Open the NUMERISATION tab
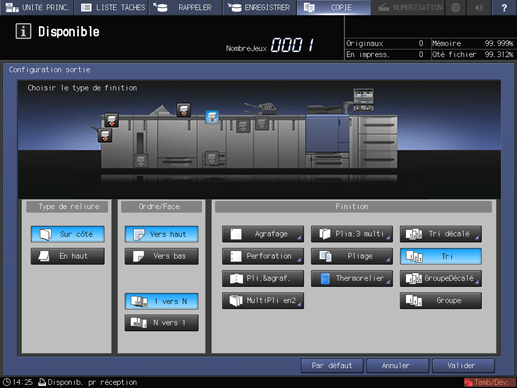Image resolution: width=517 pixels, height=388 pixels. [408, 7]
